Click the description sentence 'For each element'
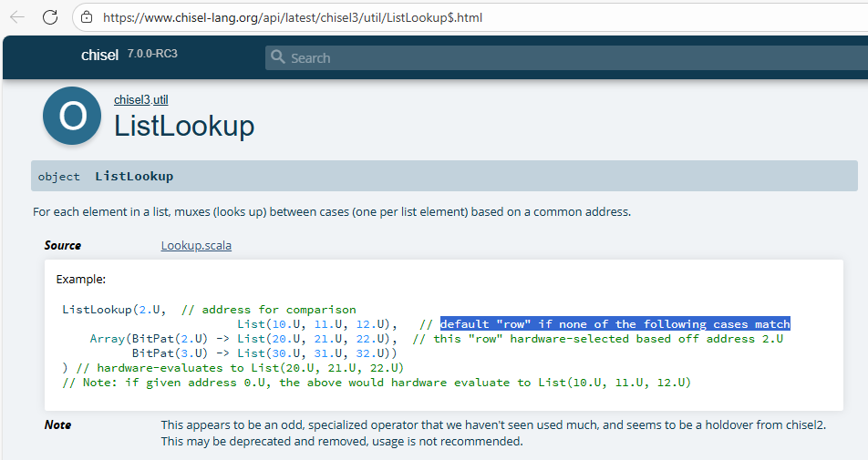868x460 pixels. [x=332, y=211]
